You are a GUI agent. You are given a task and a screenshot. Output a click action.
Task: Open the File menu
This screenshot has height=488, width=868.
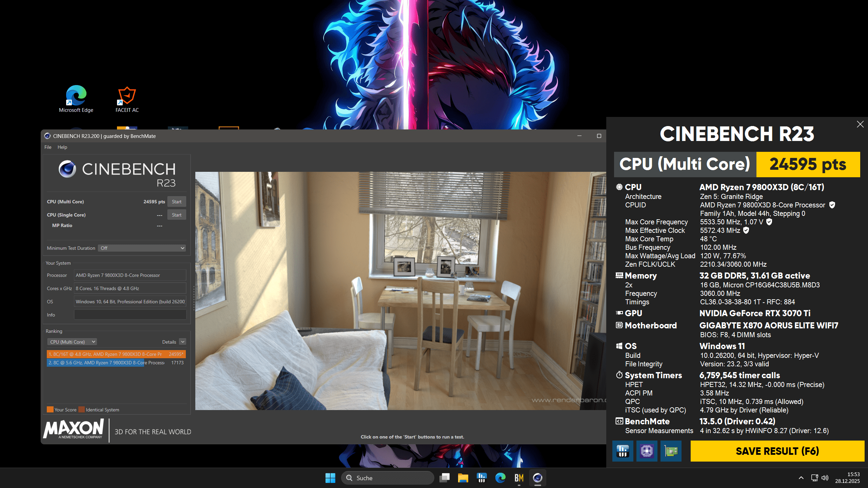(x=47, y=147)
